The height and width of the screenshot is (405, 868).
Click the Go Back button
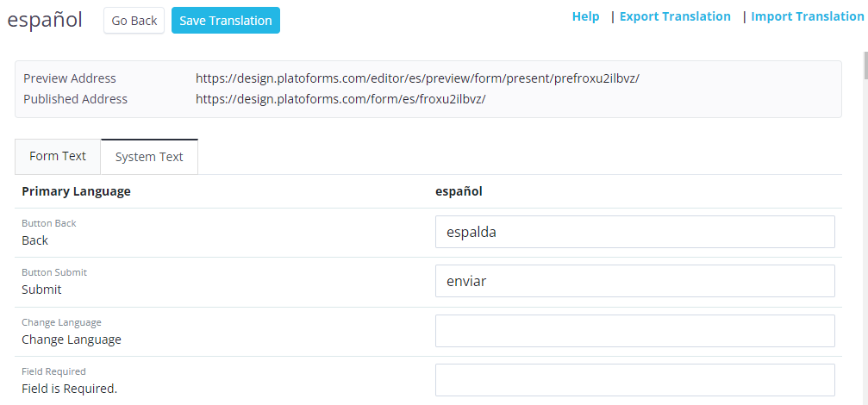coord(134,21)
